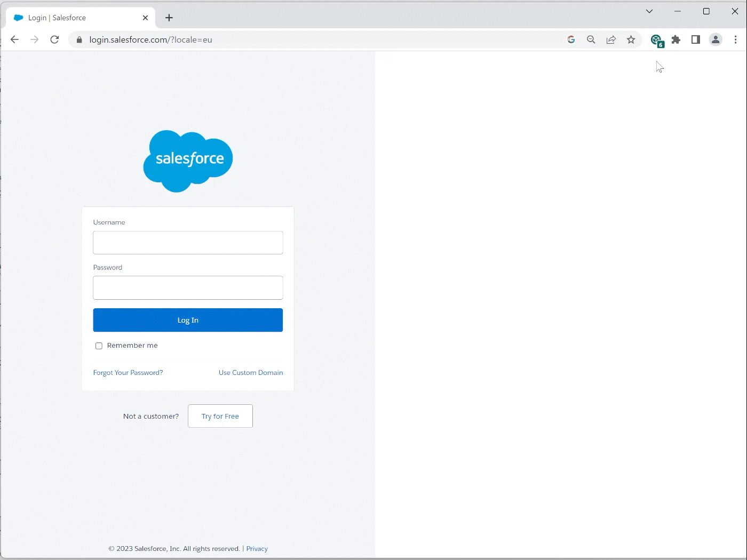Minimize the browser window
The height and width of the screenshot is (560, 747).
point(678,11)
